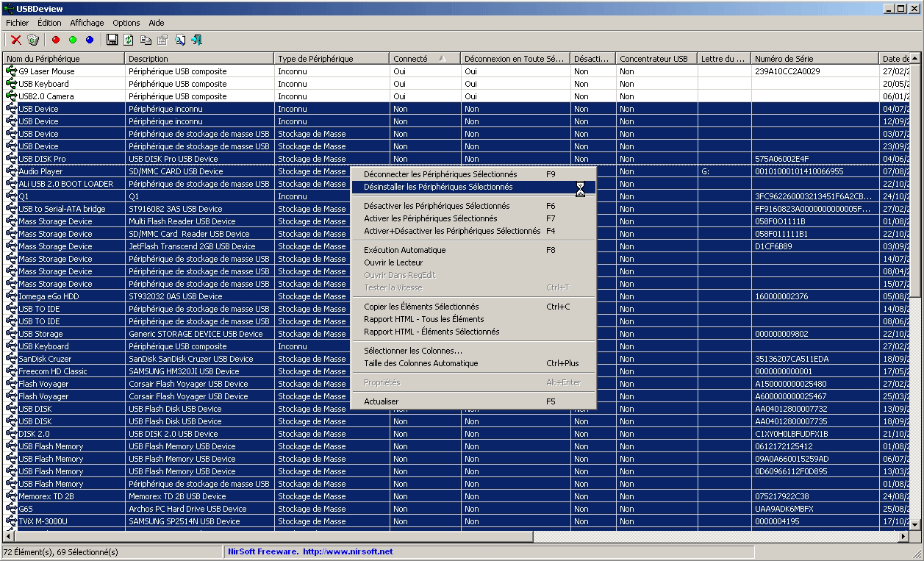Choose Désactiver les Périphériques Sélectionnés

coord(473,207)
